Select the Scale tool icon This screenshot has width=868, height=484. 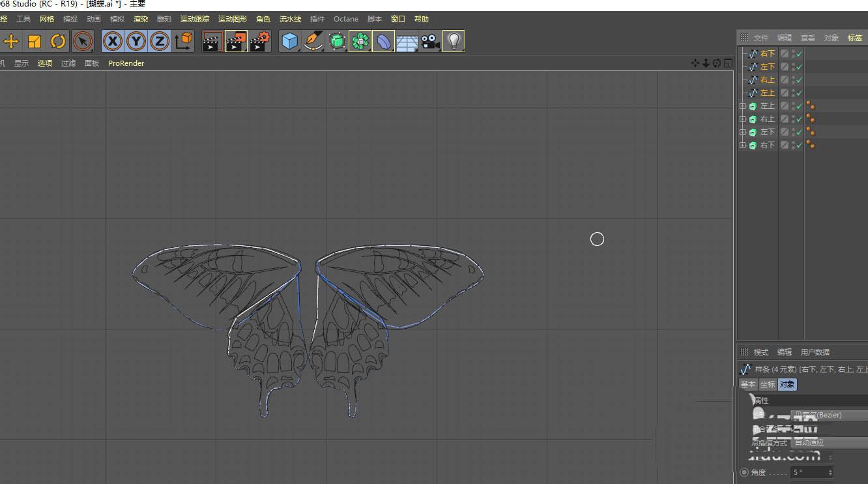pyautogui.click(x=35, y=42)
